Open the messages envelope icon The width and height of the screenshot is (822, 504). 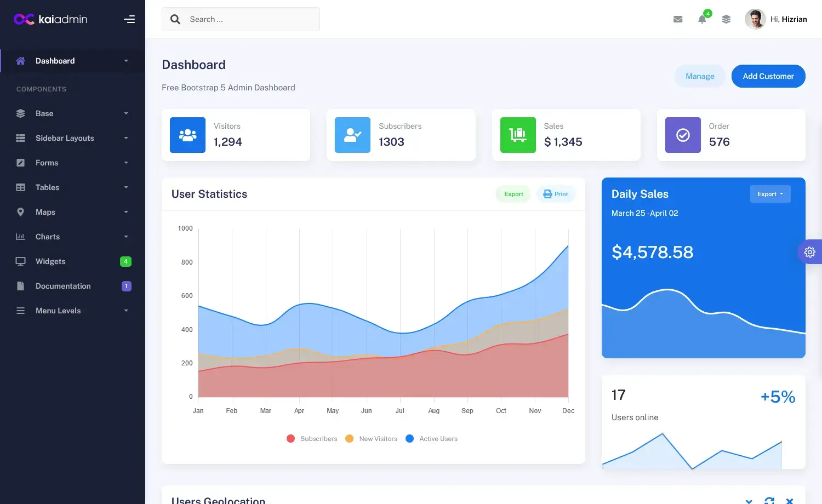click(678, 19)
